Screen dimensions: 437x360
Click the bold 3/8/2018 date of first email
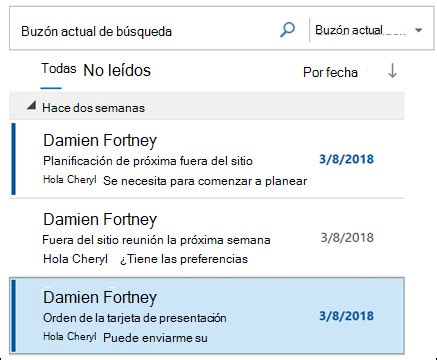tap(347, 159)
